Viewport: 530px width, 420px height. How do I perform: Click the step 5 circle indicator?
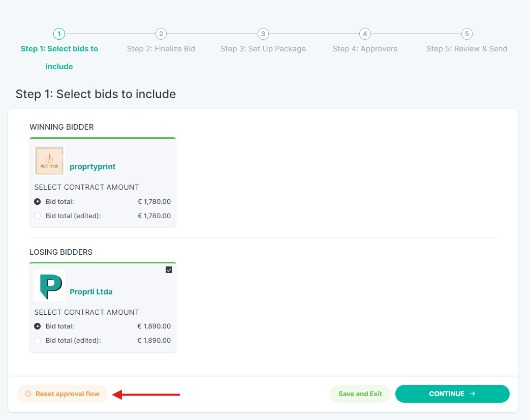467,34
